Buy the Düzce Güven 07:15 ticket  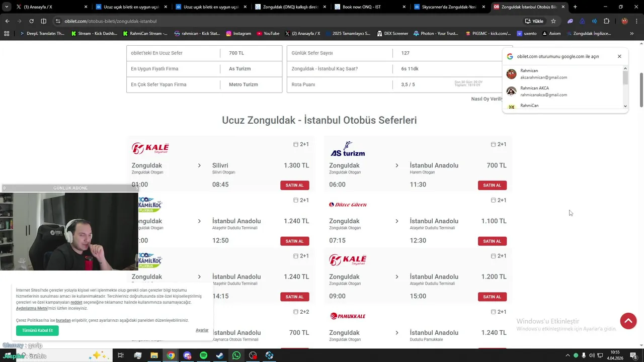click(x=492, y=241)
